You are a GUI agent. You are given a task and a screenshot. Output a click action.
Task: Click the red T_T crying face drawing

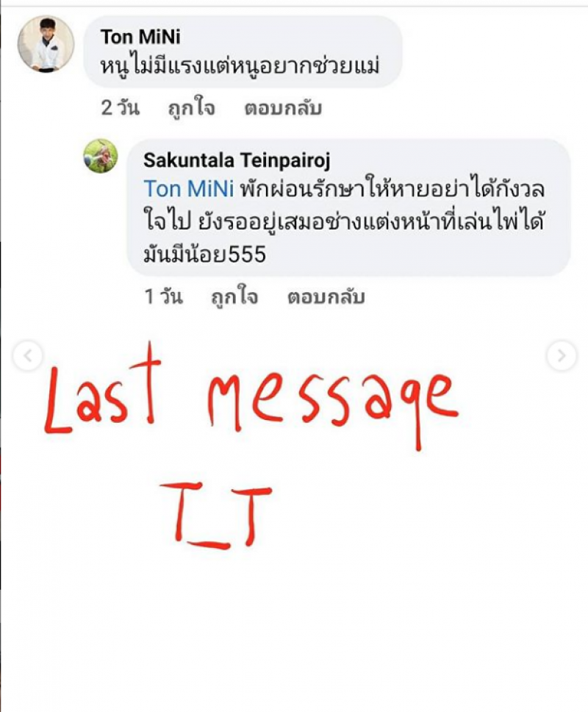click(216, 516)
